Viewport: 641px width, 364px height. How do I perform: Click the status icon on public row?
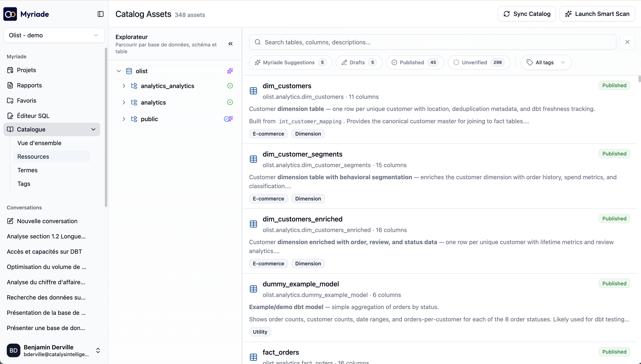pyautogui.click(x=228, y=119)
